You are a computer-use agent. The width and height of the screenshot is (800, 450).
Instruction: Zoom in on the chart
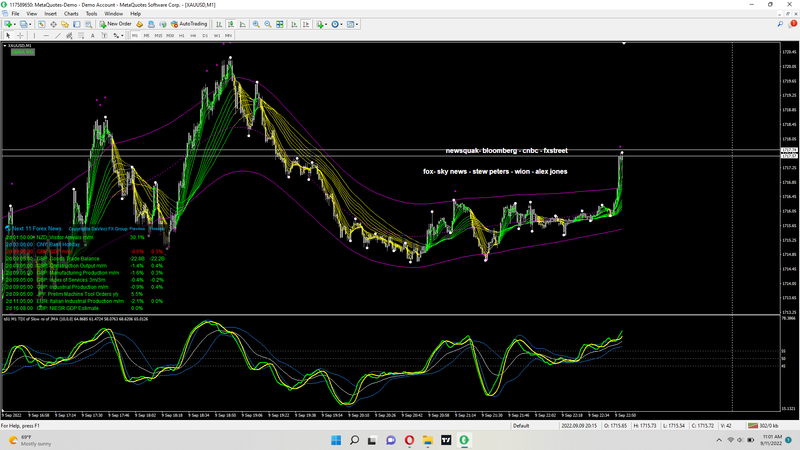coord(256,24)
